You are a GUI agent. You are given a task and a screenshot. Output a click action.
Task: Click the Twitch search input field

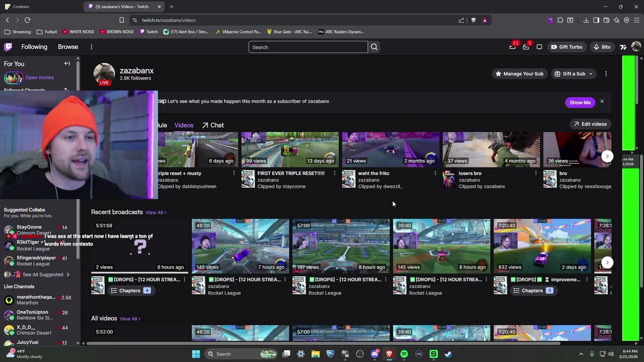point(308,47)
